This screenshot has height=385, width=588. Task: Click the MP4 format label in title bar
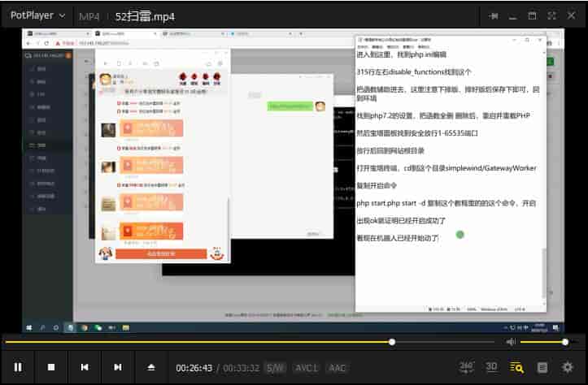point(89,15)
